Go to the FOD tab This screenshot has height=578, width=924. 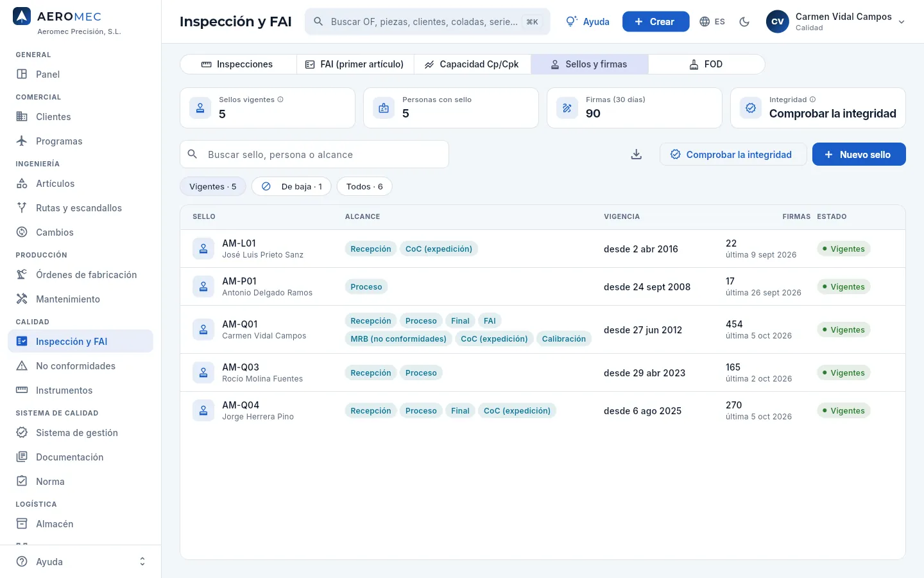click(x=706, y=64)
